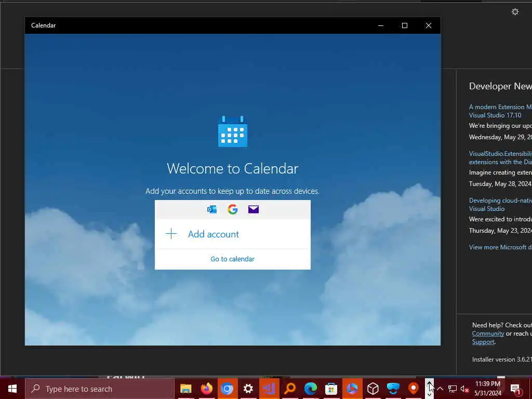Open 'VisualStudio.Extensibility' news article link

[x=500, y=158]
